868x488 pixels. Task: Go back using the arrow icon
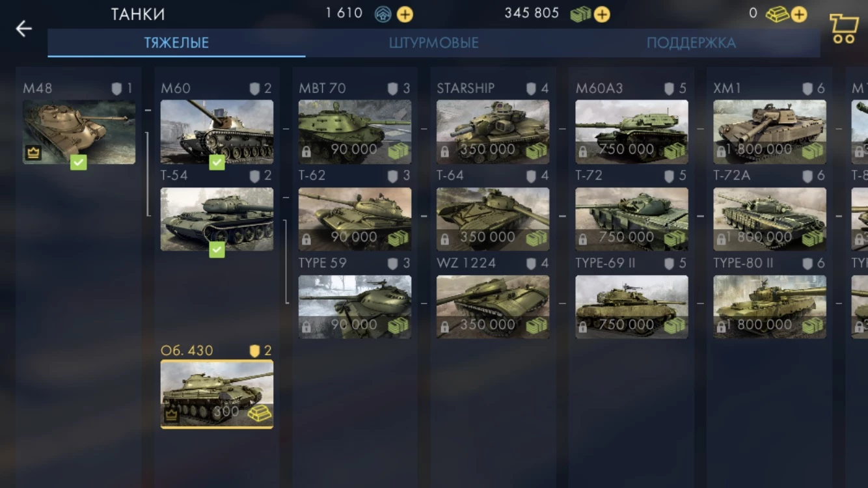(24, 29)
